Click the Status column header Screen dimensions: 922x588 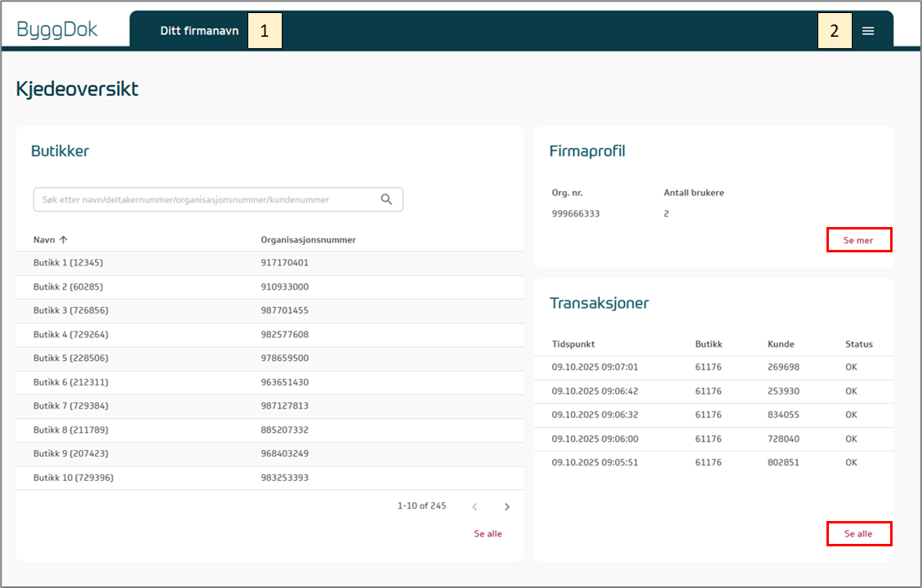(x=858, y=345)
